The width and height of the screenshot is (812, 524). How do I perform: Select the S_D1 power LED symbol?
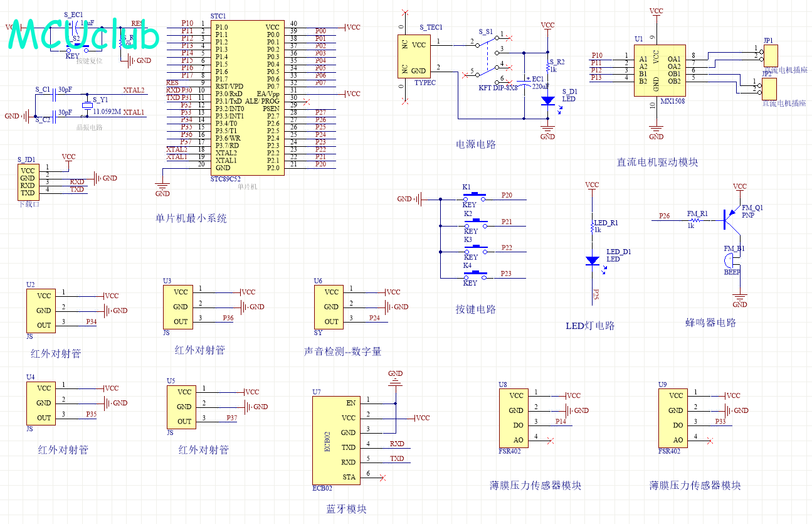pyautogui.click(x=547, y=100)
